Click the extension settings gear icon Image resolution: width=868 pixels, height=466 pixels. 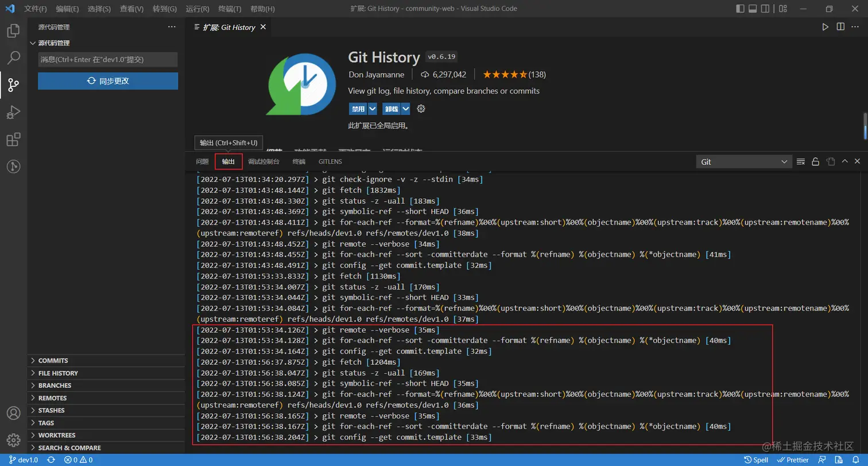coord(421,109)
